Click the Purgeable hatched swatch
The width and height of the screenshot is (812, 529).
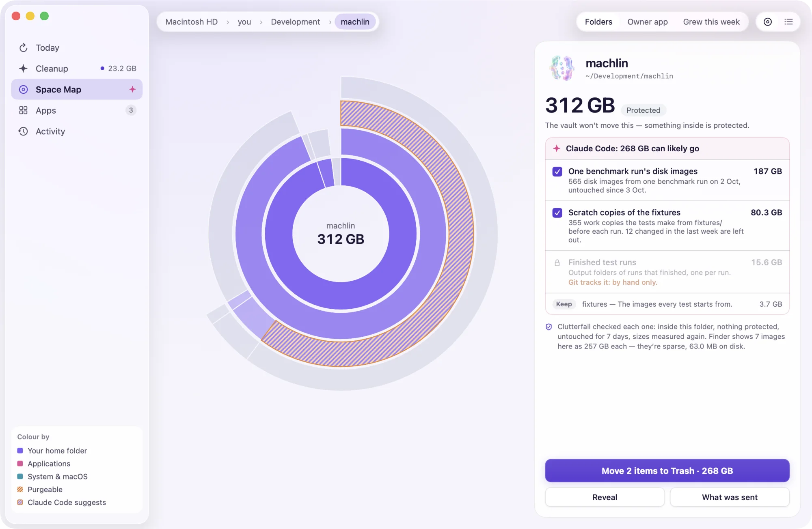coord(20,490)
